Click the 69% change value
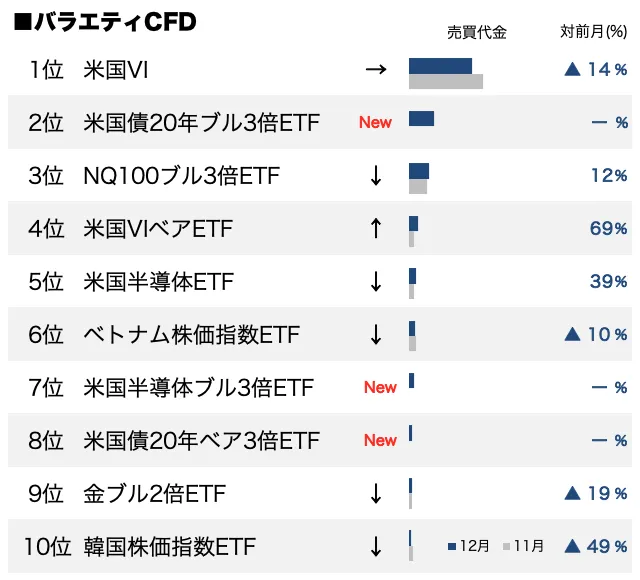 pos(608,229)
